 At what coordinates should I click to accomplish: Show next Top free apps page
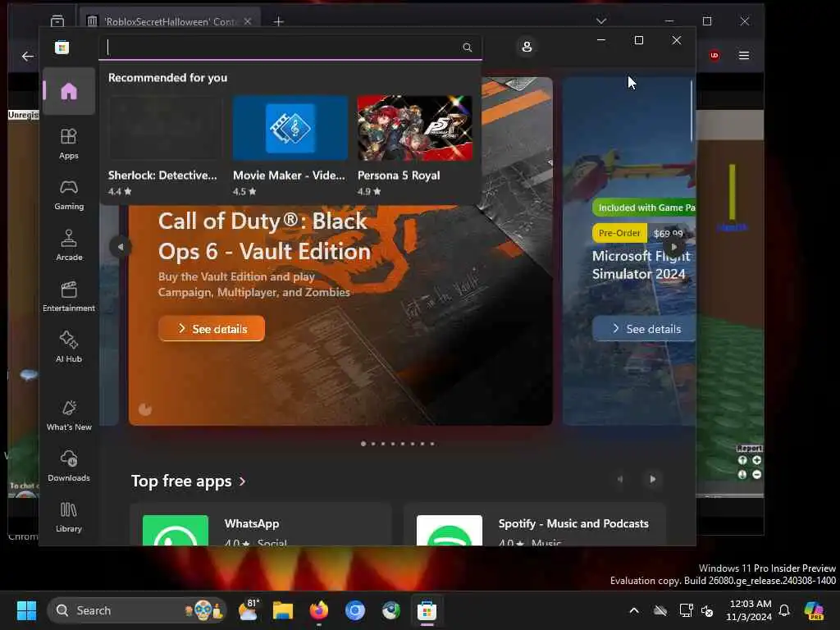point(652,479)
